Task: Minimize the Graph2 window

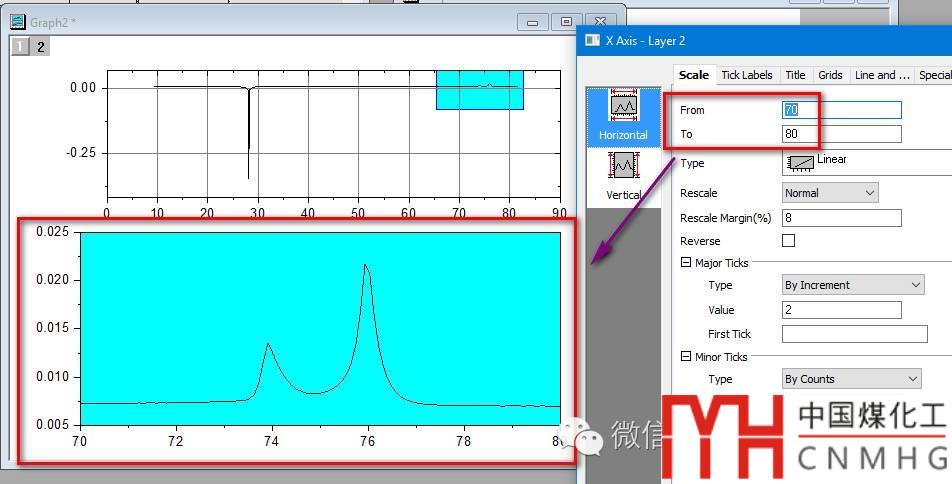Action: coord(532,22)
